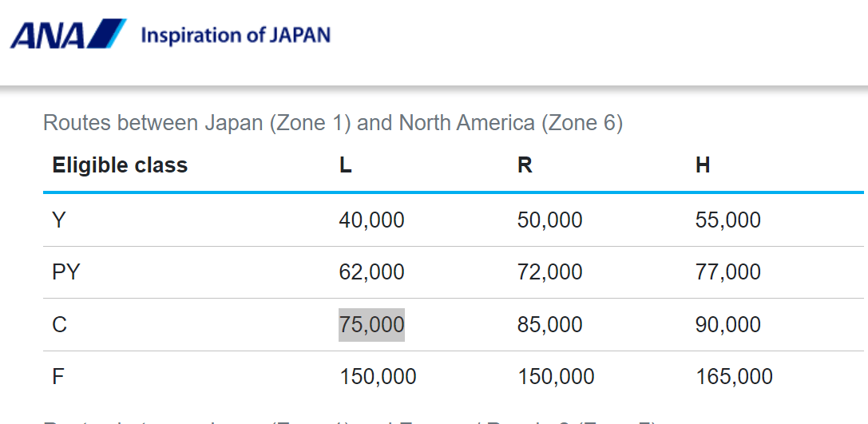Click the H season column header
This screenshot has width=868, height=424.
click(x=703, y=165)
